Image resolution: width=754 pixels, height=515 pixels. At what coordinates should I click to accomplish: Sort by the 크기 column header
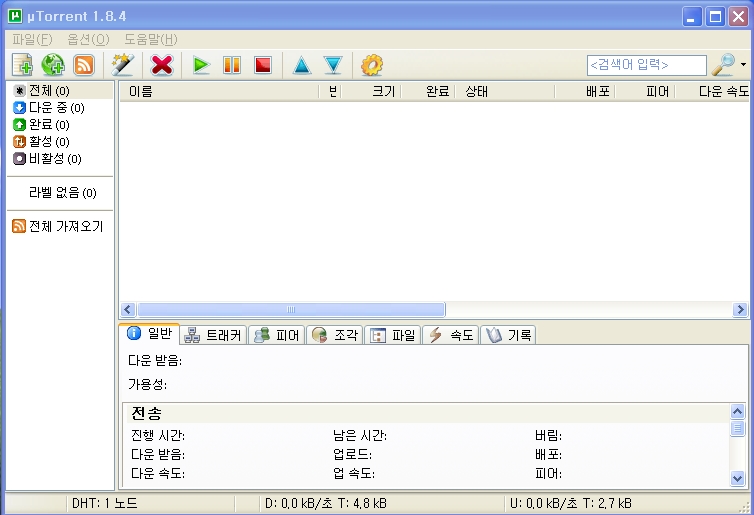(371, 91)
